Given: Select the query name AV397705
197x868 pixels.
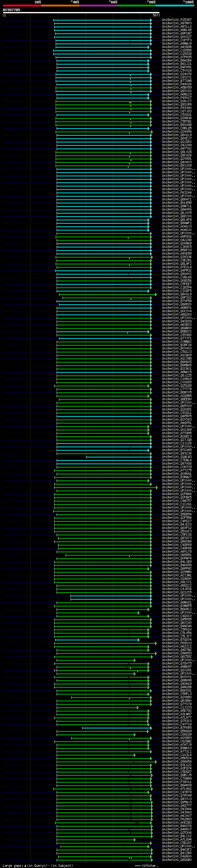Looking at the screenshot, I should 11,10.
